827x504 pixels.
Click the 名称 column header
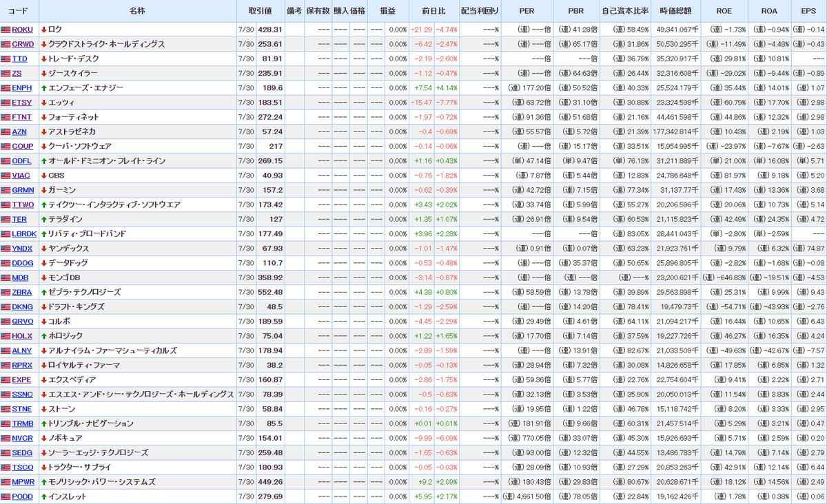(137, 11)
